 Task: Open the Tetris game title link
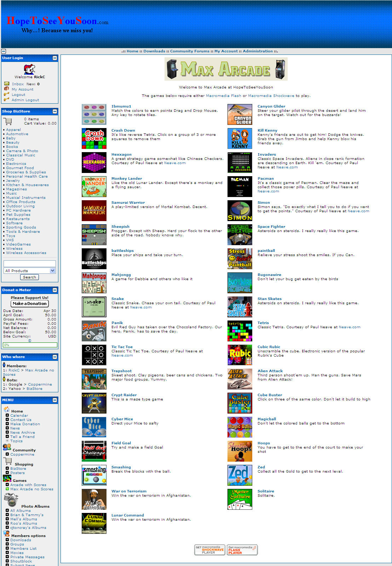263,323
